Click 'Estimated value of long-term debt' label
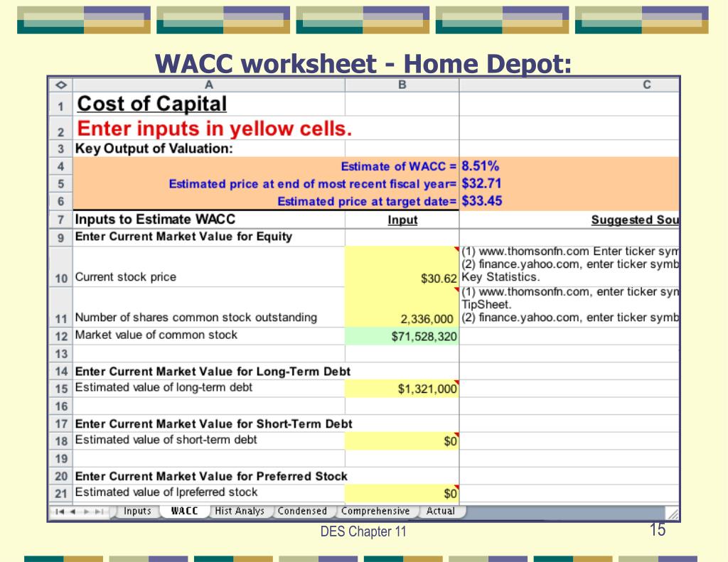 pos(164,387)
